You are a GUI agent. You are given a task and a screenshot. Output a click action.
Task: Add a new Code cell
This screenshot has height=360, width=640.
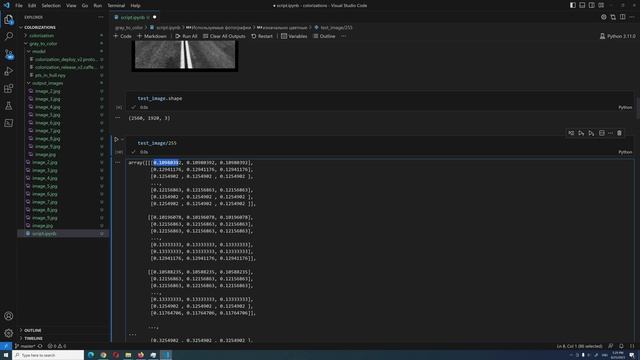[x=122, y=36]
